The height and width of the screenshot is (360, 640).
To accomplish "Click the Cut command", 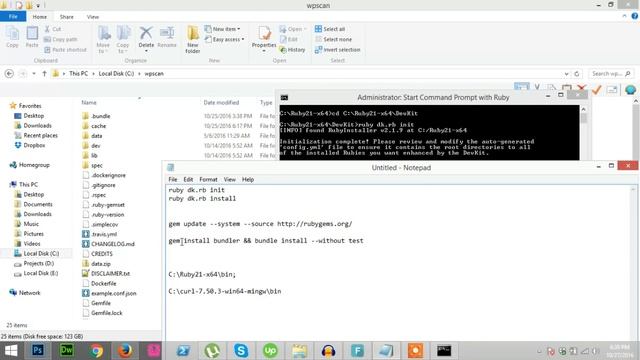I will point(53,29).
